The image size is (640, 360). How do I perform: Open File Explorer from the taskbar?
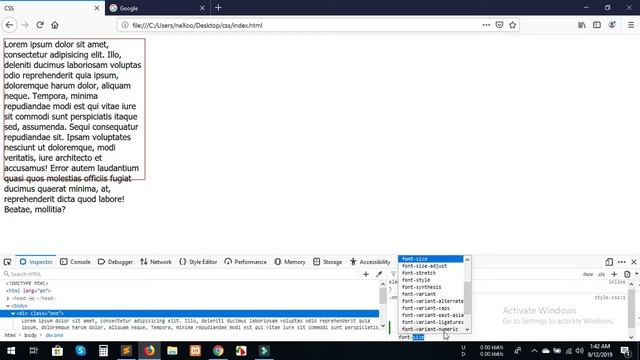tap(172, 351)
